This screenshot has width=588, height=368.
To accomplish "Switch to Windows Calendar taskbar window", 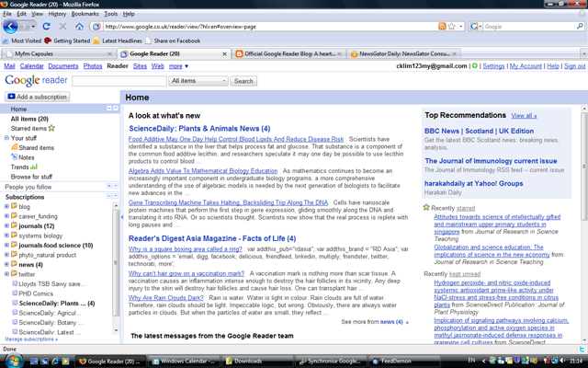I will click(184, 361).
